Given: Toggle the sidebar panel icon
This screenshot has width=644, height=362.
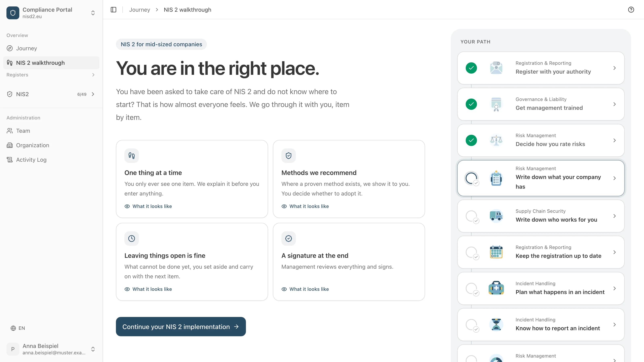Looking at the screenshot, I should coord(114,10).
